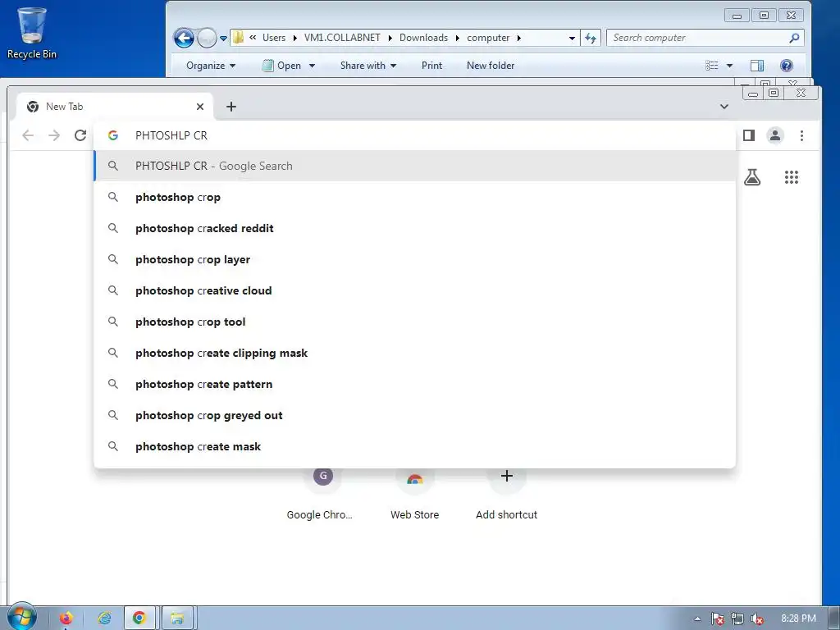Open Google apps grid
This screenshot has width=840, height=630.
tap(792, 177)
